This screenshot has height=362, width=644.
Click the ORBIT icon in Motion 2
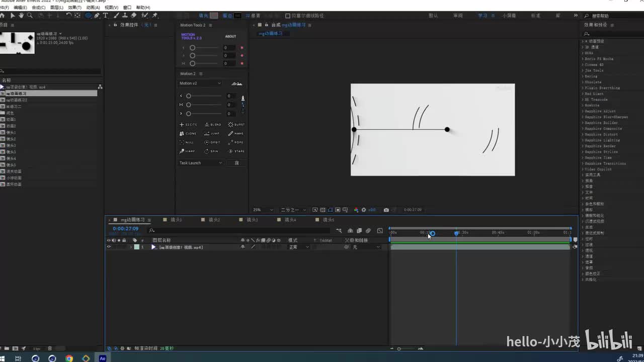click(212, 142)
